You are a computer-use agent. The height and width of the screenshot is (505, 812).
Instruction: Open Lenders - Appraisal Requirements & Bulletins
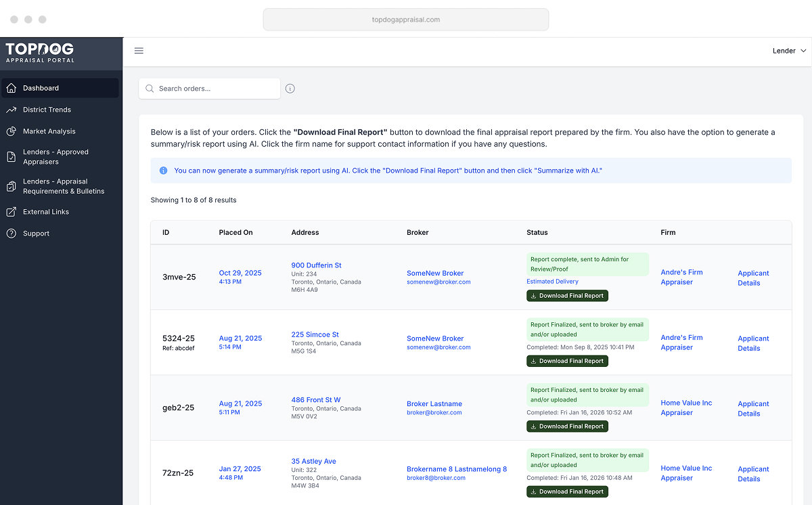63,186
